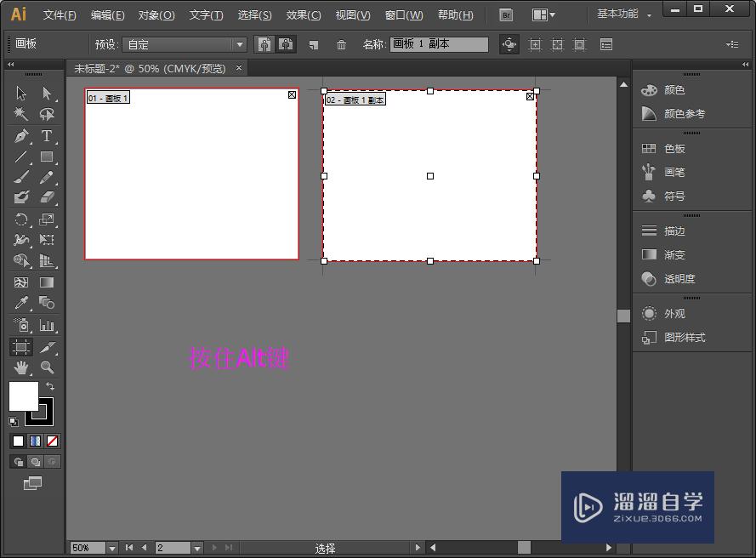Viewport: 756px width, 558px height.
Task: Set landscape artboard orientation
Action: pos(286,44)
